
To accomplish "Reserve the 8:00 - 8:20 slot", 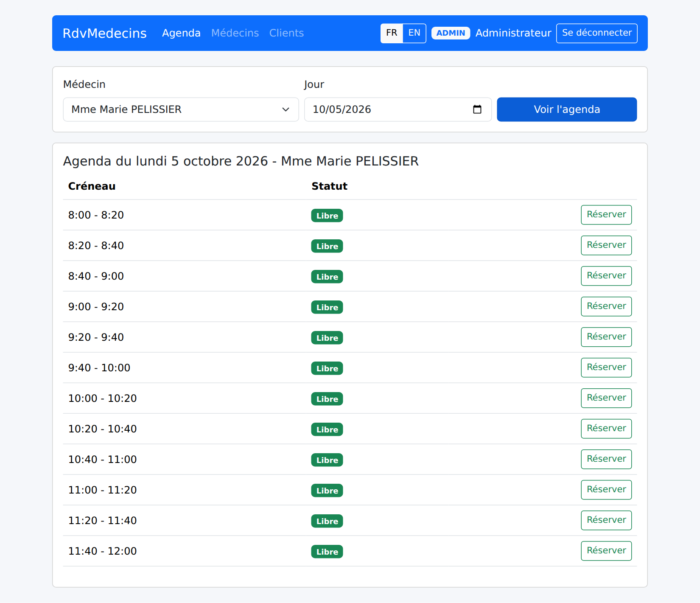I will pyautogui.click(x=606, y=215).
